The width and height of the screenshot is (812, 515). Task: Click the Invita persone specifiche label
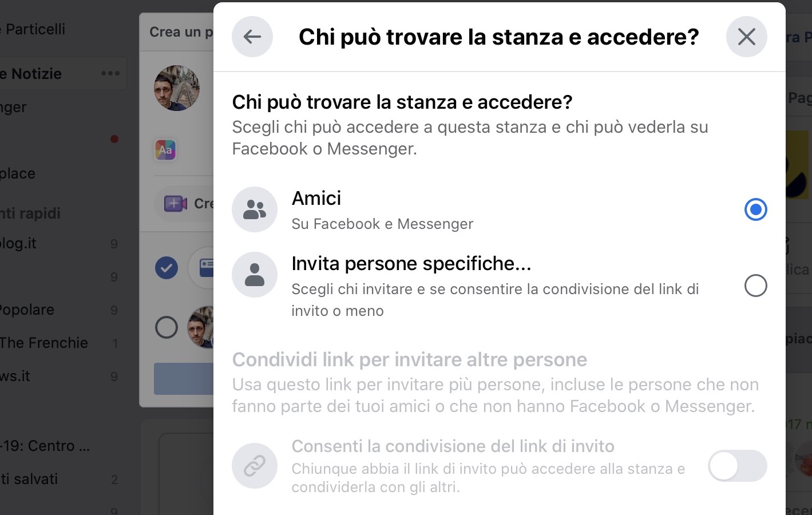(411, 263)
